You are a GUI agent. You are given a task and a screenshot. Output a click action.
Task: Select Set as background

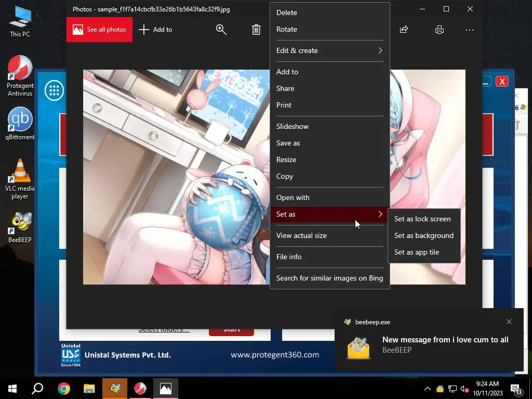[424, 235]
